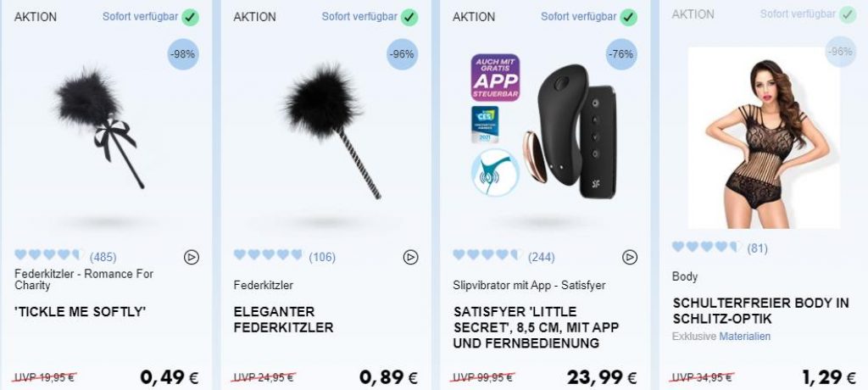Click heart rating of Eleganter Federkitzler
The width and height of the screenshot is (868, 390).
pyautogui.click(x=268, y=255)
